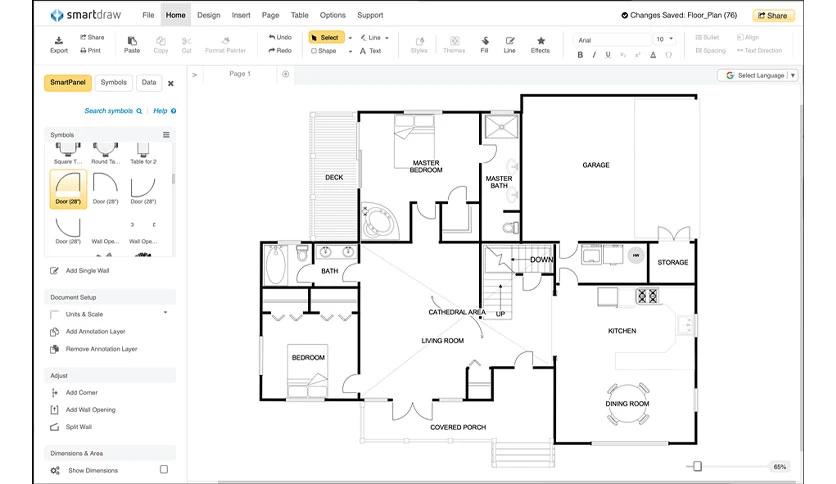Open the Symbols panel hamburger menu

tap(166, 135)
